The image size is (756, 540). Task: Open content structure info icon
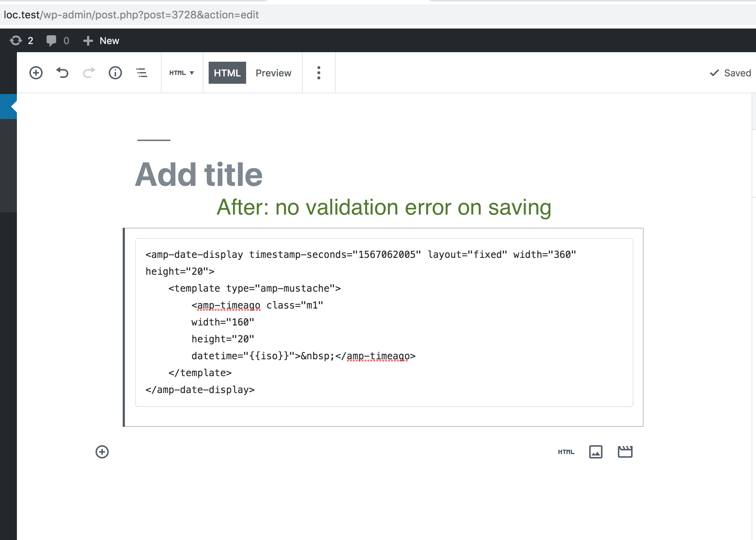(115, 73)
